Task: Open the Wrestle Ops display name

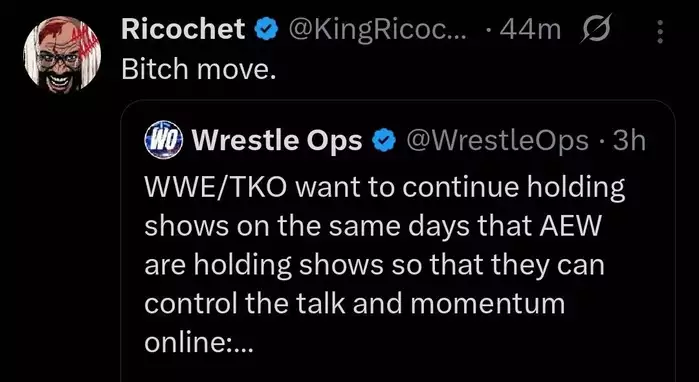Action: click(277, 141)
